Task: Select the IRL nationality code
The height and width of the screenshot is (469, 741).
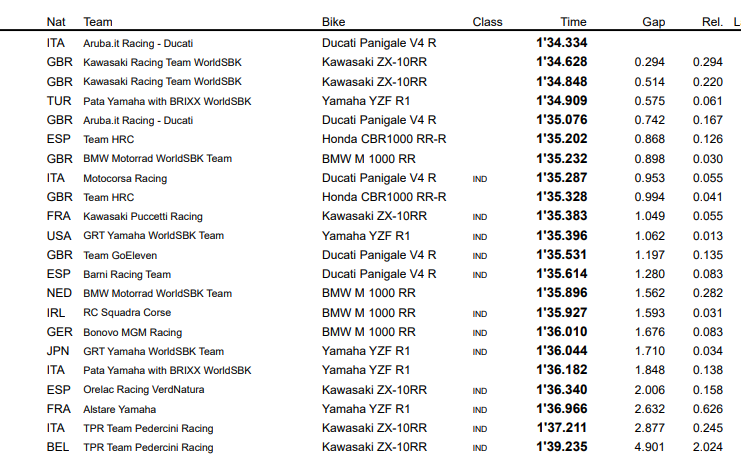Action: pyautogui.click(x=58, y=313)
